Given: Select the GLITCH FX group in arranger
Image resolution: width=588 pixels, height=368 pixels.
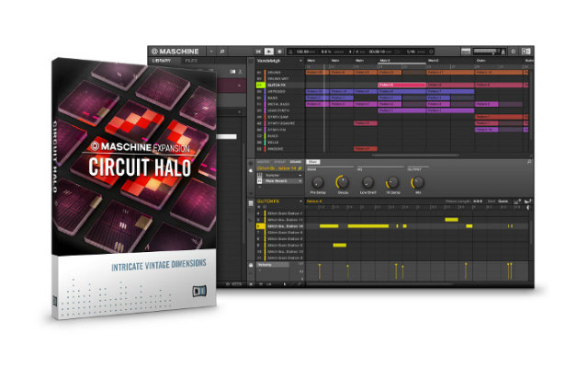Looking at the screenshot, I should click(279, 86).
